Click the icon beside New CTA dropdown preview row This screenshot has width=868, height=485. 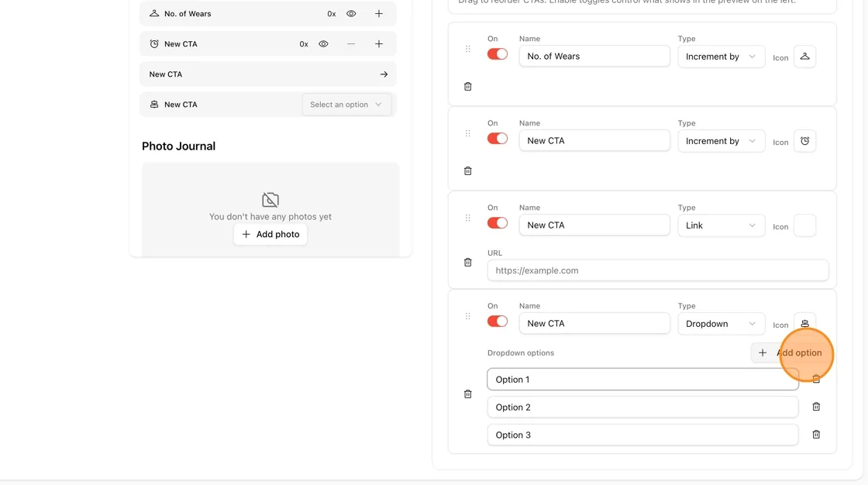[x=154, y=104]
